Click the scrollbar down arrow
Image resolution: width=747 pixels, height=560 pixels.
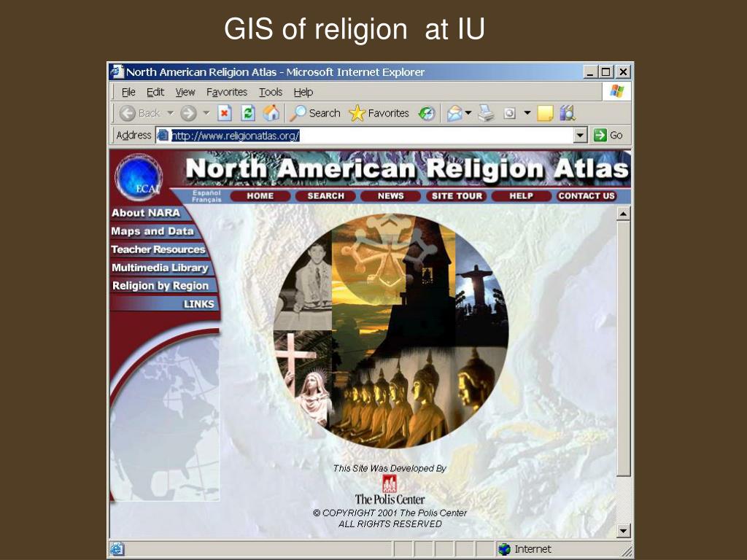tap(623, 530)
